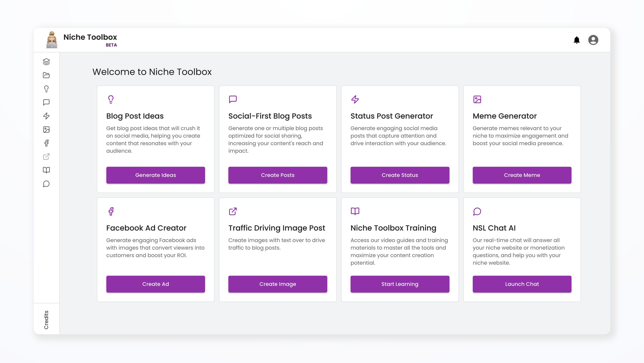Launch Chat from NSL Chat AI card
Screen dimensions: 644x363
522,284
